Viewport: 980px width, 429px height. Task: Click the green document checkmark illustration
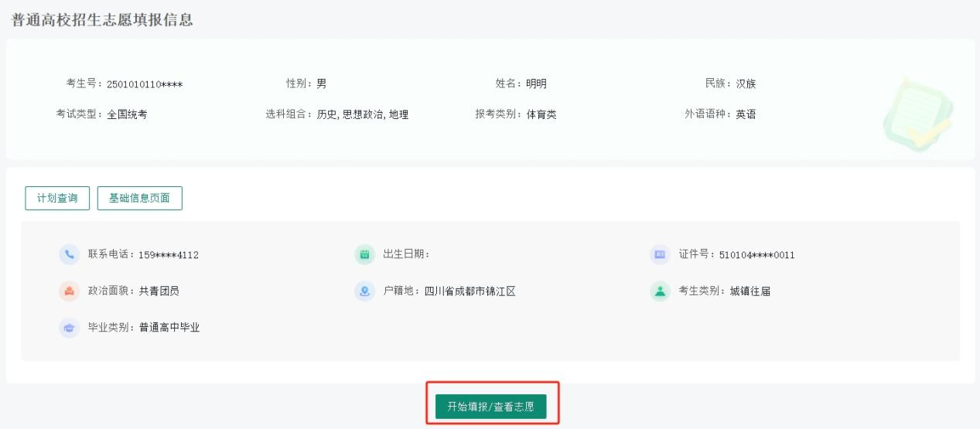tap(917, 114)
